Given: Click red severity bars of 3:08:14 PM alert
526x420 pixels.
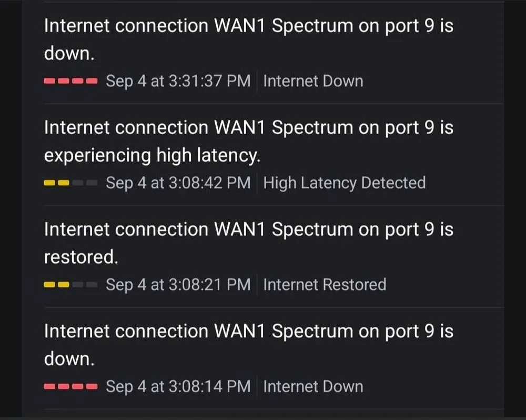Looking at the screenshot, I should click(70, 386).
